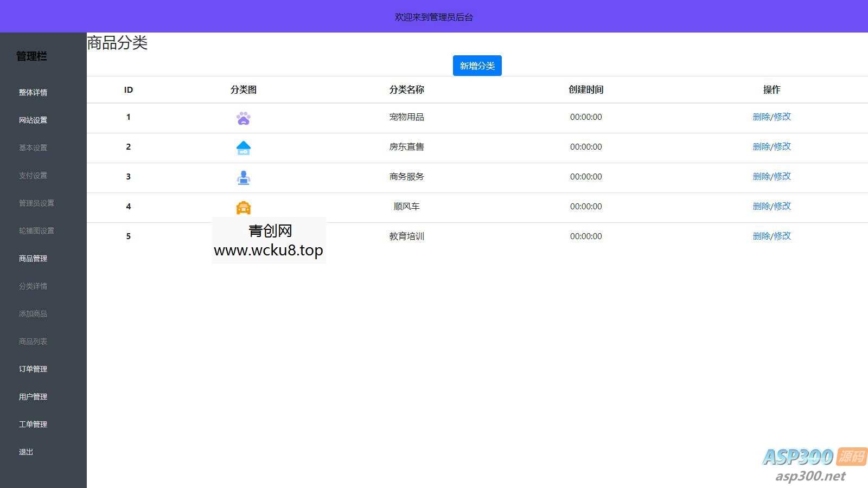Image resolution: width=868 pixels, height=488 pixels.
Task: Click 修改 link for 顺风车 row
Action: tap(782, 206)
